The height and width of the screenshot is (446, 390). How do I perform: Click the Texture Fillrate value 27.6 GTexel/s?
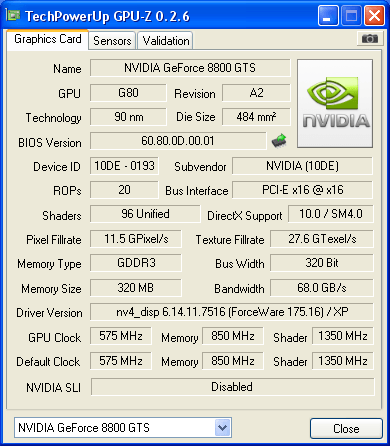(322, 239)
